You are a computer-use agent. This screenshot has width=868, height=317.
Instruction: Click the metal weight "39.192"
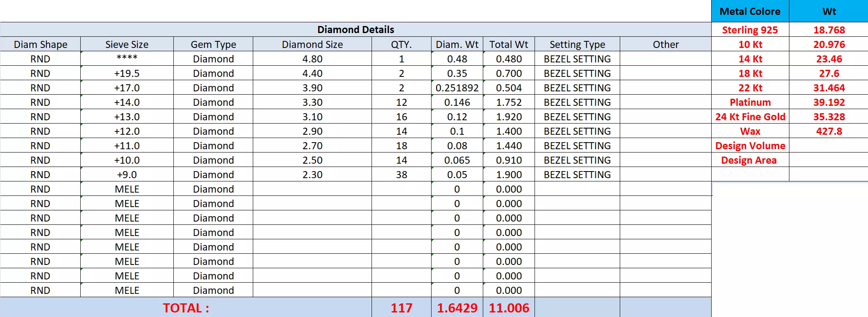pos(829,102)
